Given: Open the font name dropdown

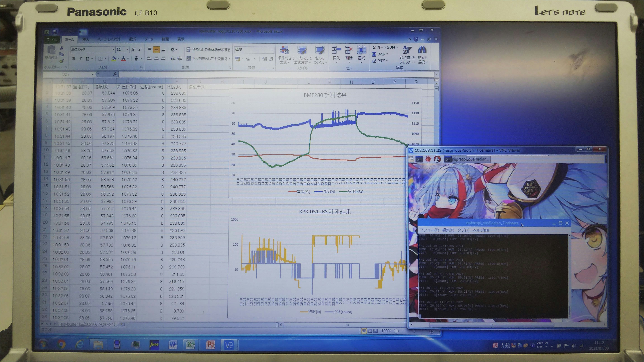Looking at the screenshot, I should tap(113, 49).
